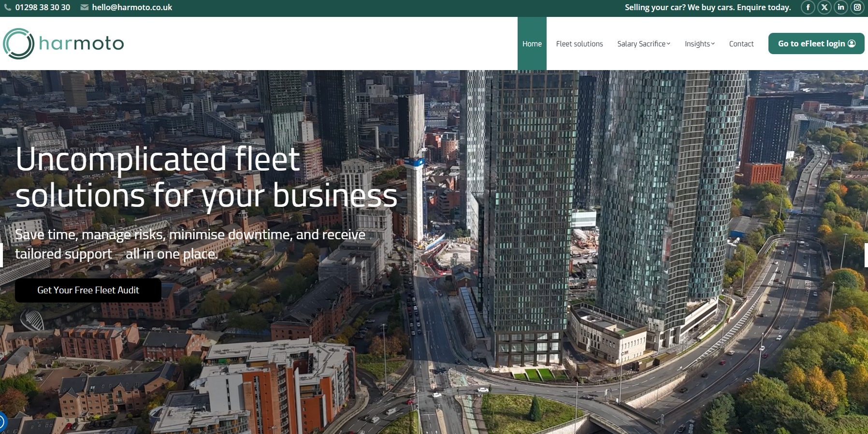868x434 pixels.
Task: Call phone number 01298 38 30 30
Action: [x=43, y=7]
